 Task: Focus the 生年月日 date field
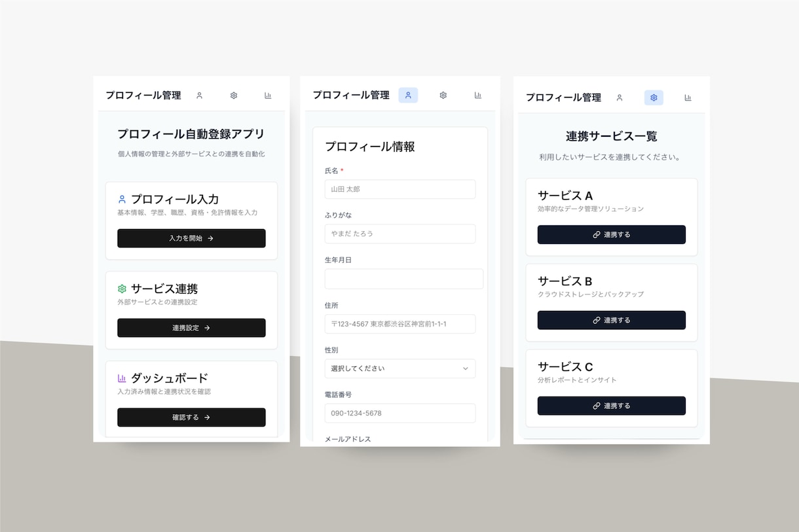[x=404, y=279]
